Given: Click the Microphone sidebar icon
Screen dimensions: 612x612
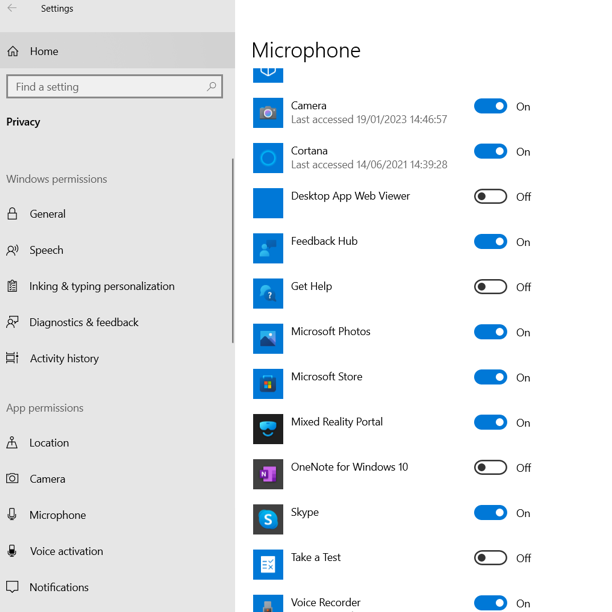Looking at the screenshot, I should (x=12, y=514).
